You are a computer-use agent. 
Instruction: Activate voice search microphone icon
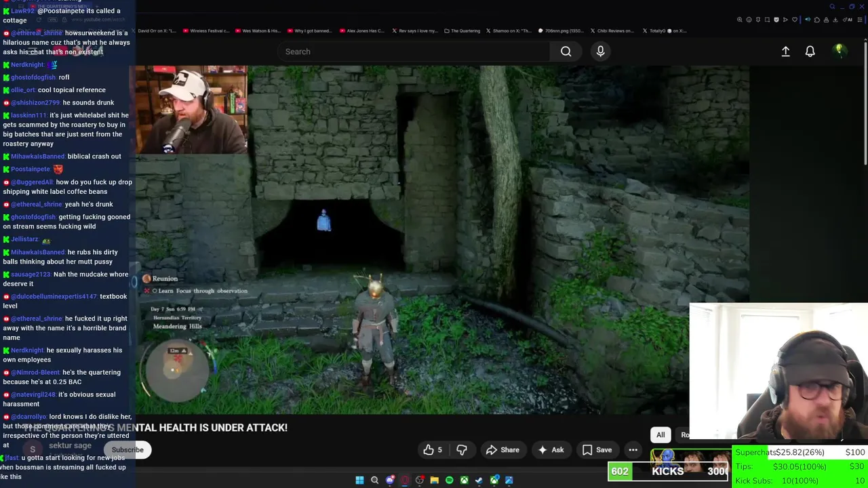point(600,52)
